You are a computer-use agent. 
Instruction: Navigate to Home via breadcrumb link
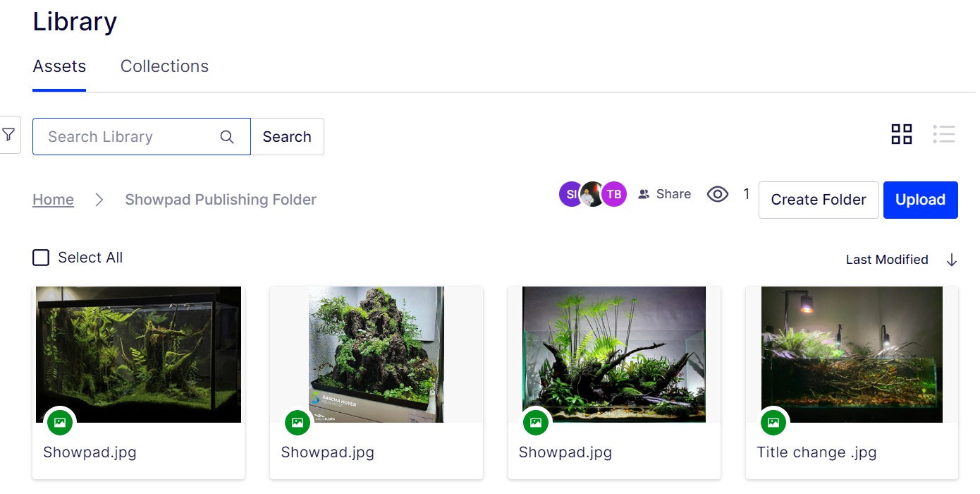coord(53,200)
